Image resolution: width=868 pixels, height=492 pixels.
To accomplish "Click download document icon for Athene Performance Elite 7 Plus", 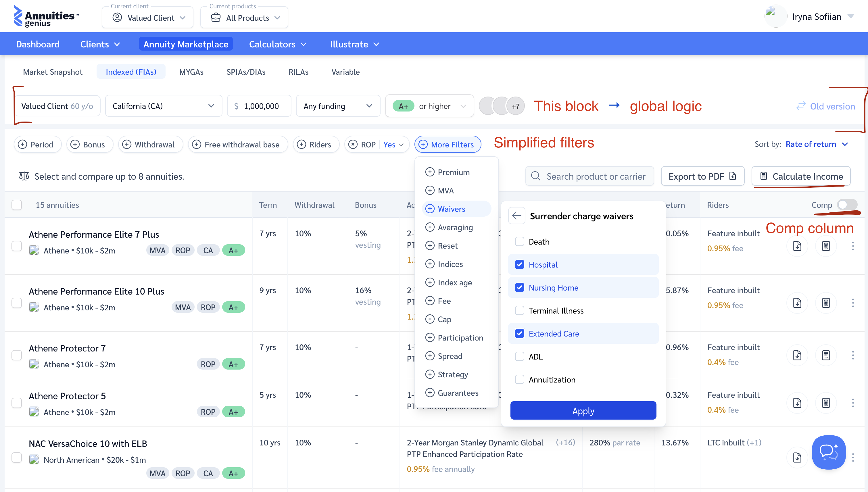I will click(x=797, y=246).
